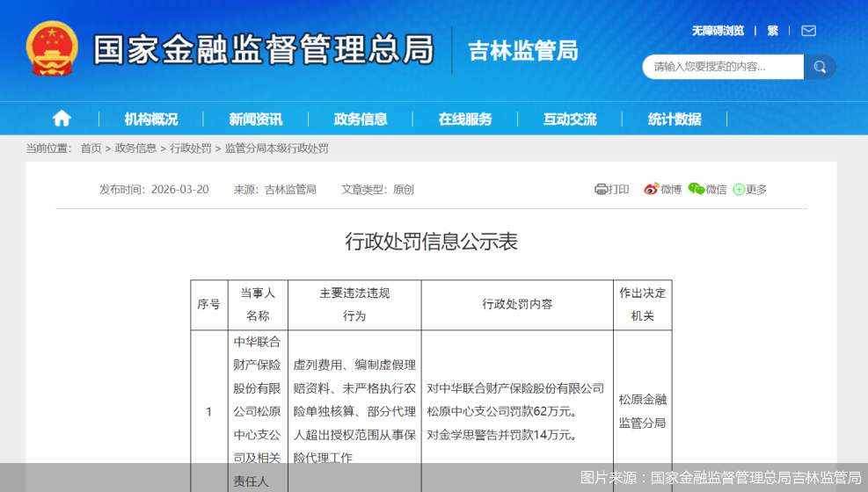Click 监管分局本级行政处罚 breadcrumb link

click(277, 148)
